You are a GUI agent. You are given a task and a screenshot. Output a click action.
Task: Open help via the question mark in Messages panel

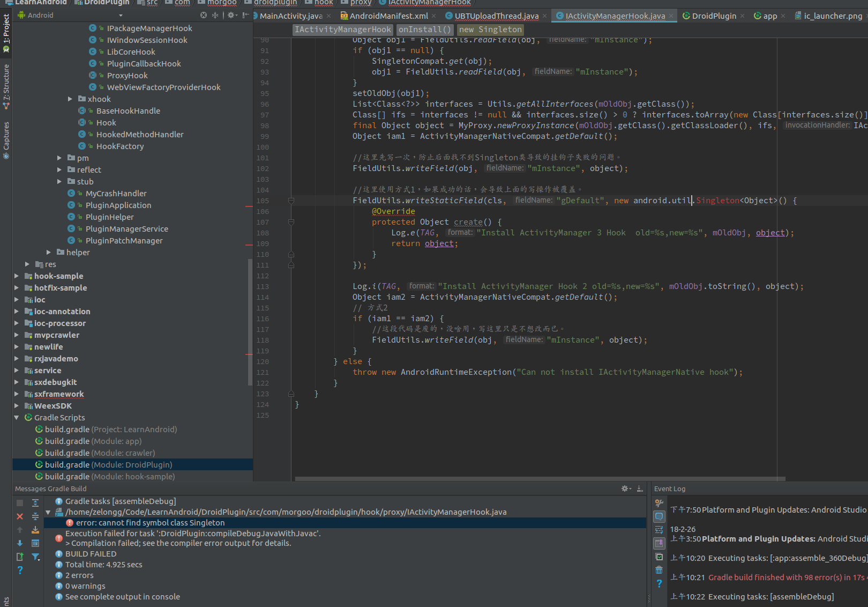[x=20, y=570]
